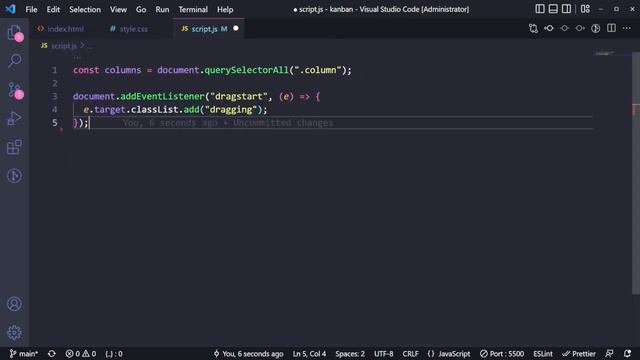Click the feedback icon in status bar
Screen dimensions: 640x360
pos(609,354)
